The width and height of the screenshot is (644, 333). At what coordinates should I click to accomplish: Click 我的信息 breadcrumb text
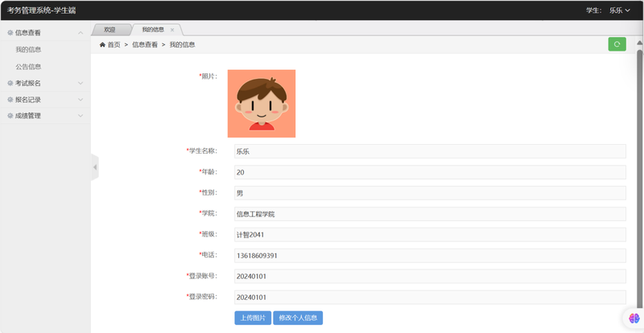click(x=183, y=45)
